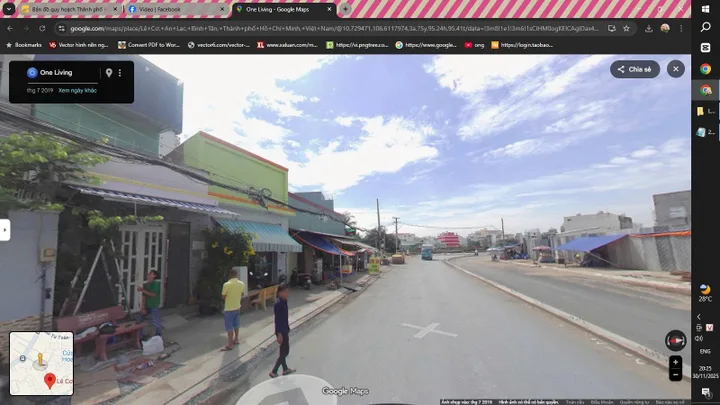Reload the page

tap(42, 28)
